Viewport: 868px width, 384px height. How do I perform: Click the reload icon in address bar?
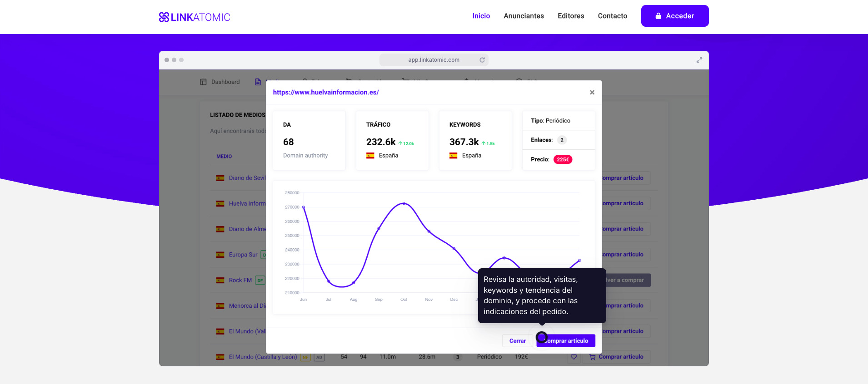(x=482, y=60)
